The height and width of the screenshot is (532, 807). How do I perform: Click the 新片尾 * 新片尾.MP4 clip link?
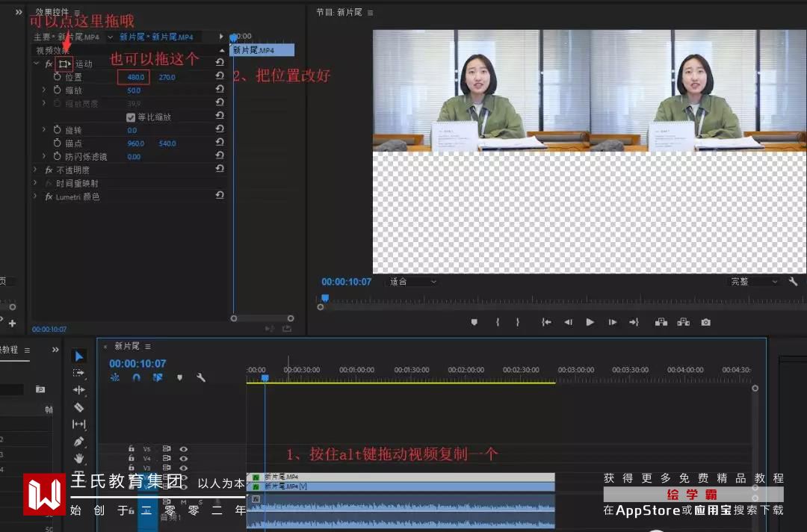pos(156,37)
